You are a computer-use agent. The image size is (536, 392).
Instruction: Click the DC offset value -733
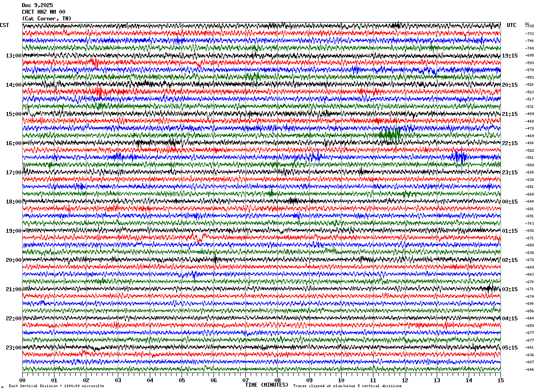tap(529, 34)
